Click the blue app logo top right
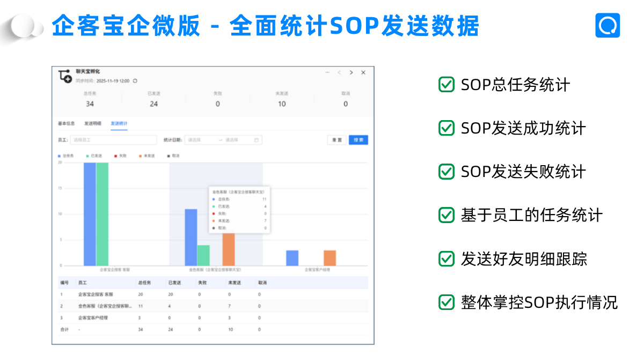Image resolution: width=644 pixels, height=362 pixels. (x=608, y=25)
